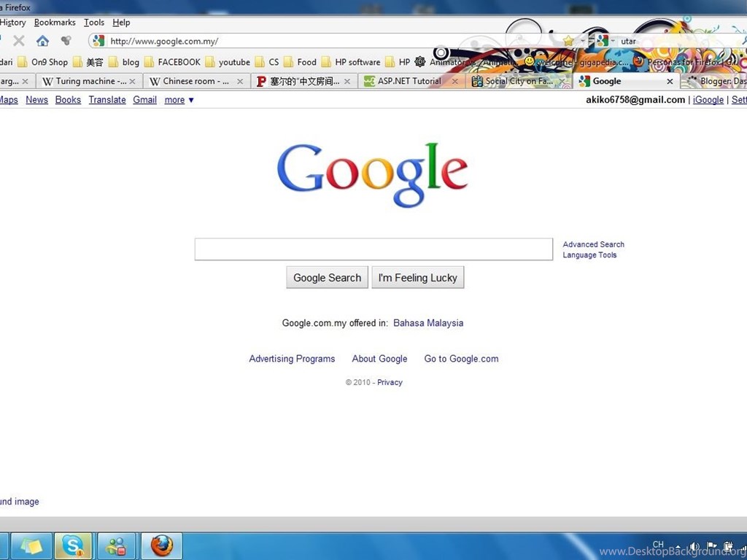Screen dimensions: 747x560
Task: Click the address bar URL field
Action: coord(333,41)
